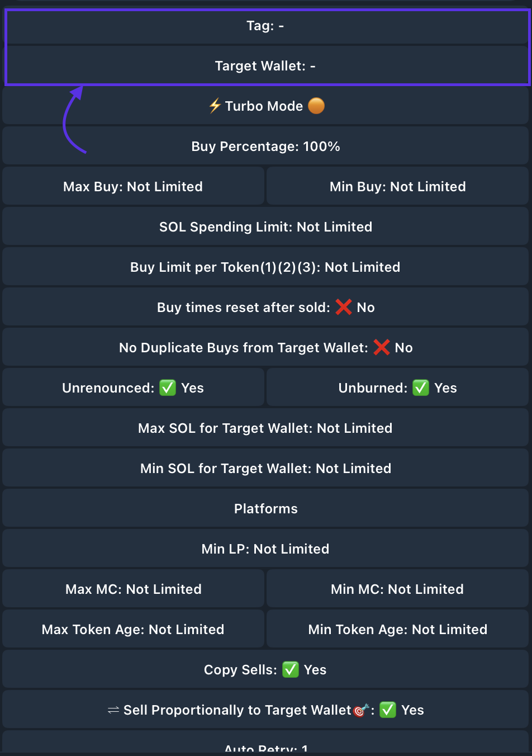Viewport: 532px width, 756px height.
Task: Edit SOL Spending Limit
Action: click(x=265, y=227)
